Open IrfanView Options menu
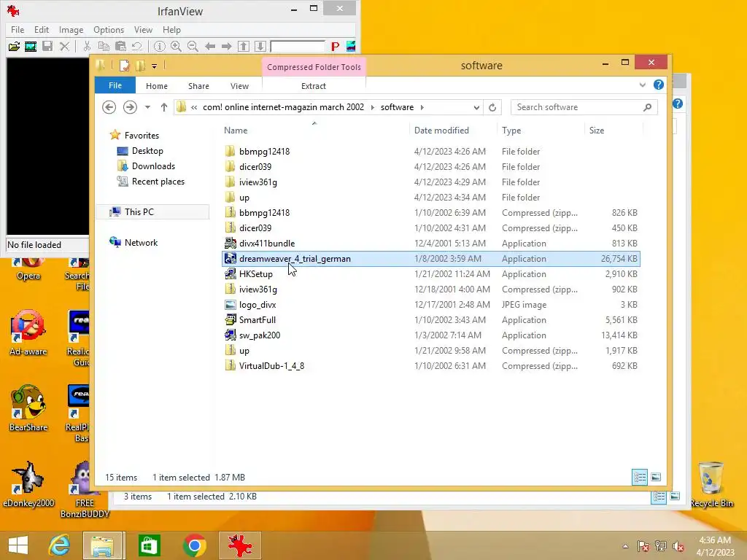Image resolution: width=747 pixels, height=560 pixels. click(x=109, y=29)
